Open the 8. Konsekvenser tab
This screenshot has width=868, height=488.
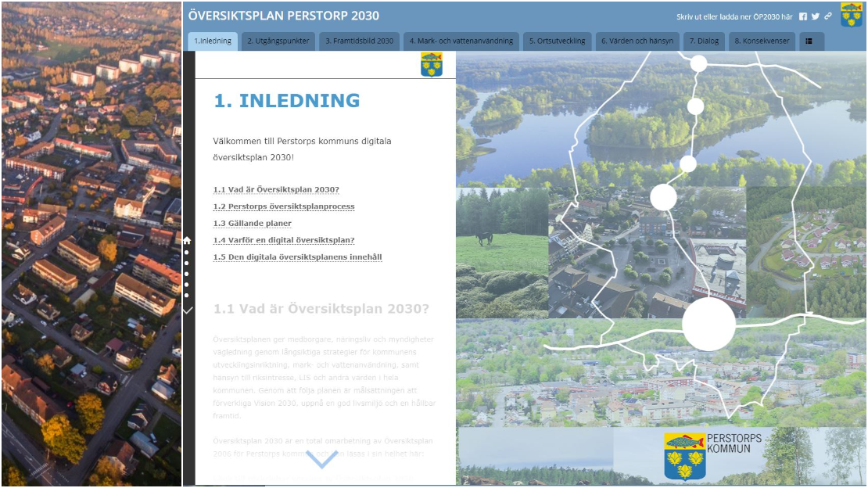(x=762, y=41)
